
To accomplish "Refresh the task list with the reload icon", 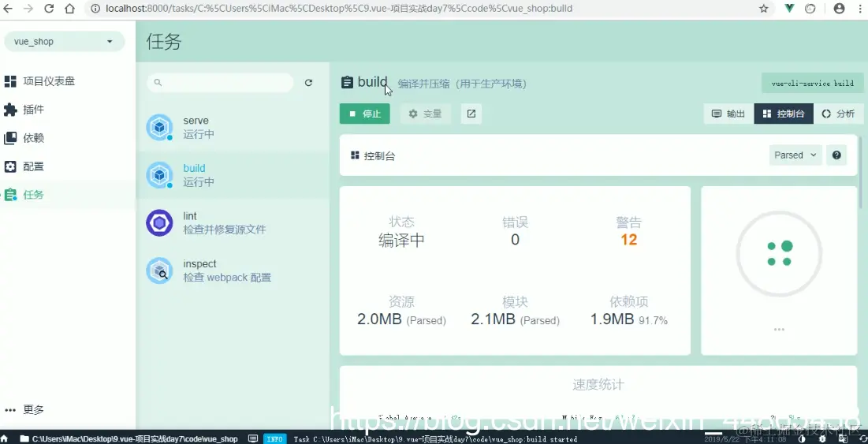I will 309,83.
